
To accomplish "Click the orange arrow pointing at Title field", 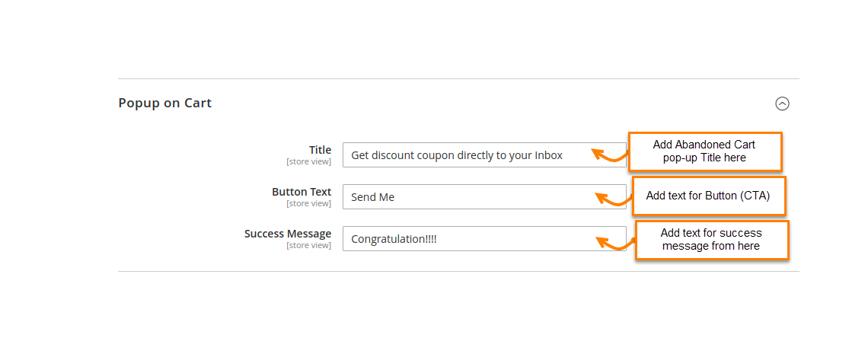I will (x=608, y=156).
